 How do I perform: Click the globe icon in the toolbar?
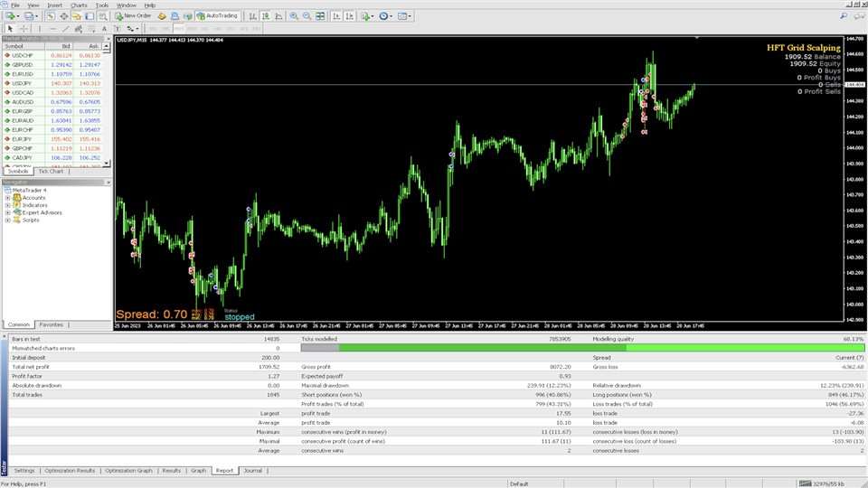(x=188, y=16)
